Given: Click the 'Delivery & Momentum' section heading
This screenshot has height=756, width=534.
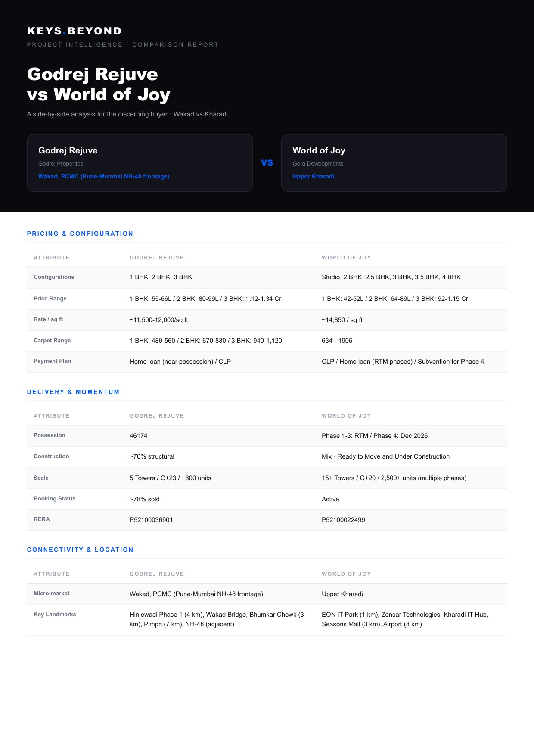Looking at the screenshot, I should click(73, 392).
